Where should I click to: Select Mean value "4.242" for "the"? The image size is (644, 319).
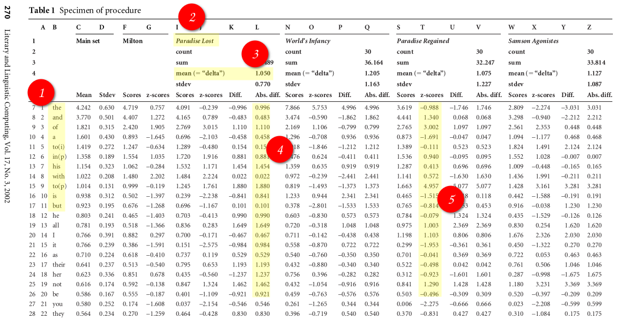coord(84,107)
